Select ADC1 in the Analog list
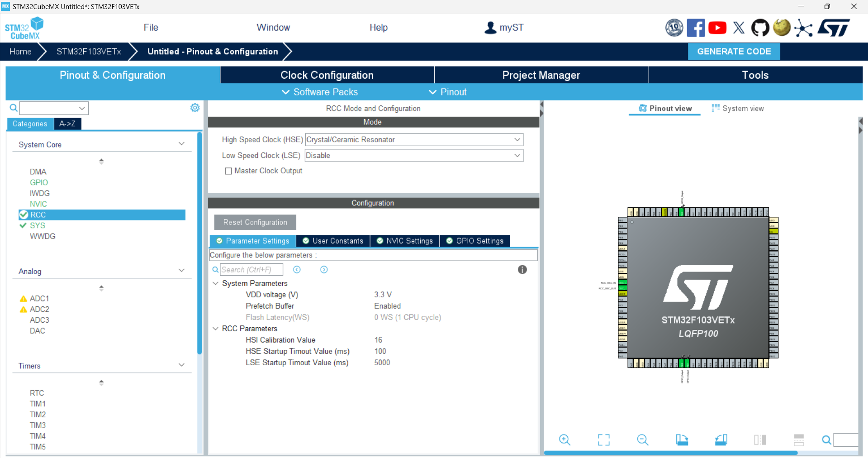The image size is (868, 458). [39, 299]
